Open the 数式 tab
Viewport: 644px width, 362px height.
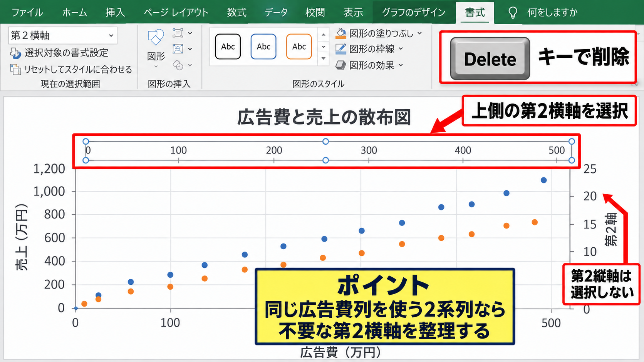click(236, 12)
